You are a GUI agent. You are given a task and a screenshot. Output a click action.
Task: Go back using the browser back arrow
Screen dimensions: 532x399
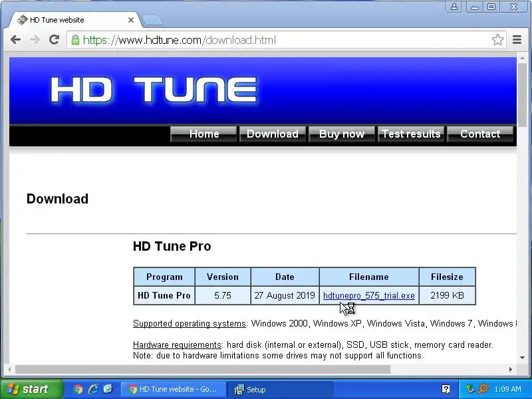[x=15, y=40]
